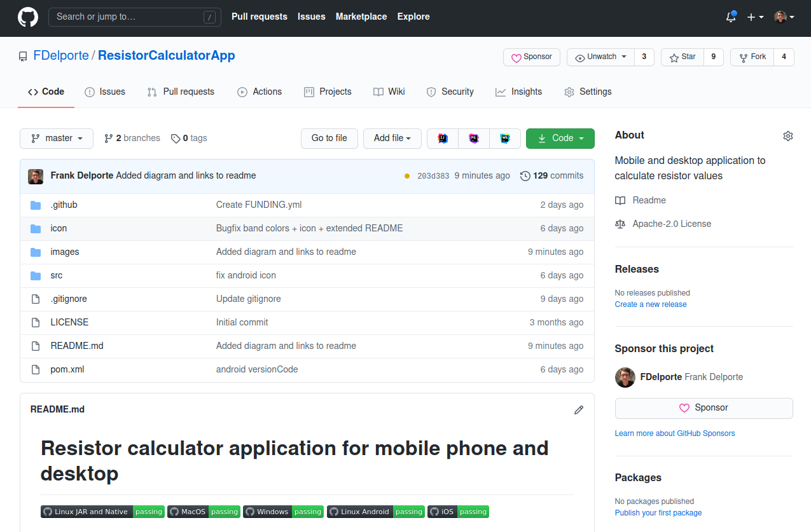Click the LICENSE file icon
This screenshot has width=811, height=532.
36,323
